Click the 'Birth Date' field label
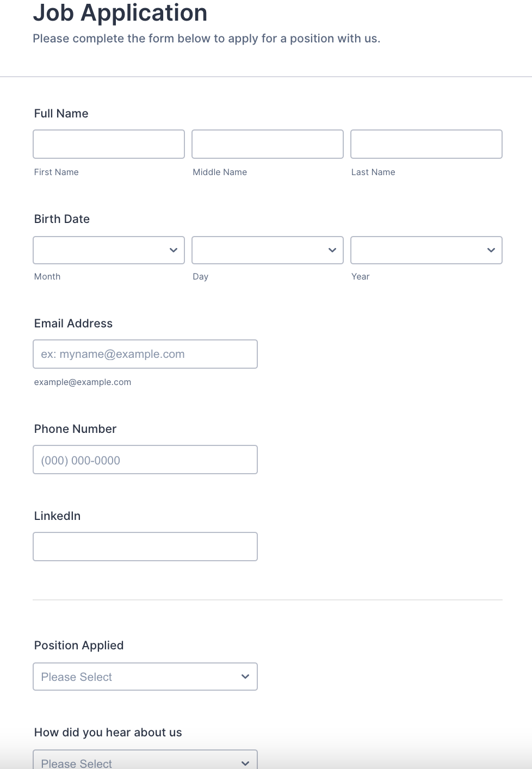This screenshot has width=532, height=769. pyautogui.click(x=62, y=219)
